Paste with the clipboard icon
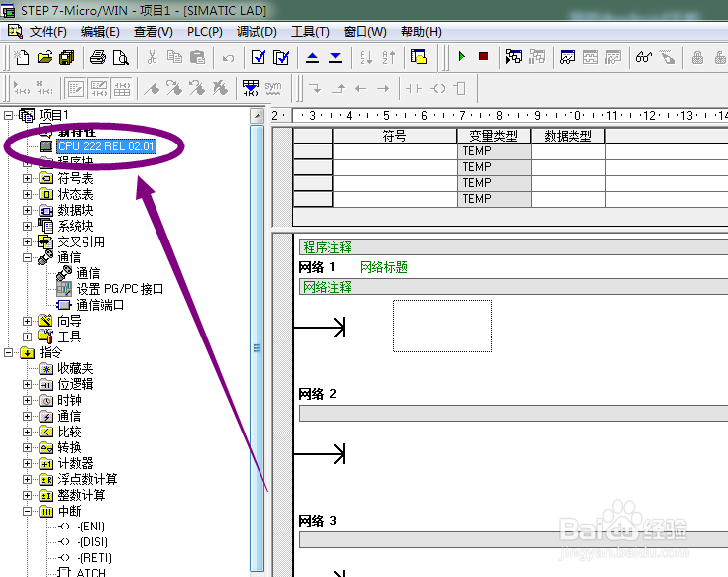Screen dimensions: 728x577 [x=197, y=57]
